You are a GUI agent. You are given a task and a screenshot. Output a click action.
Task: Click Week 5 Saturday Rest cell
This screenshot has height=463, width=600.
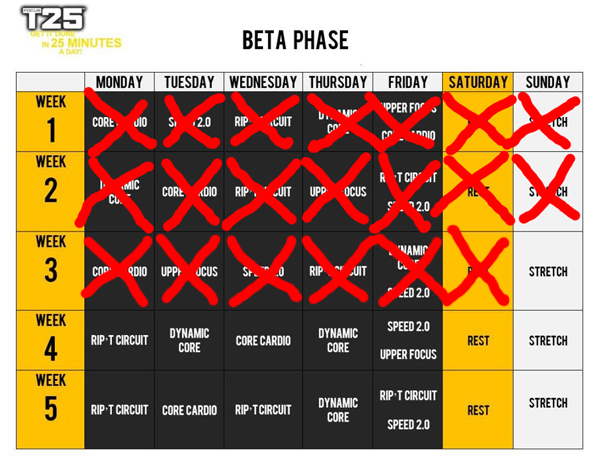(478, 409)
